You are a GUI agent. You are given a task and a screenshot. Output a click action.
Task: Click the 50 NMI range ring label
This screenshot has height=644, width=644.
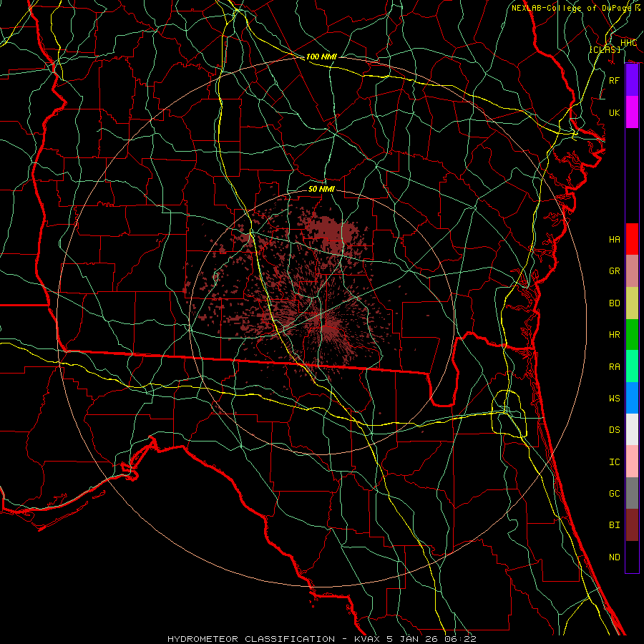point(321,189)
